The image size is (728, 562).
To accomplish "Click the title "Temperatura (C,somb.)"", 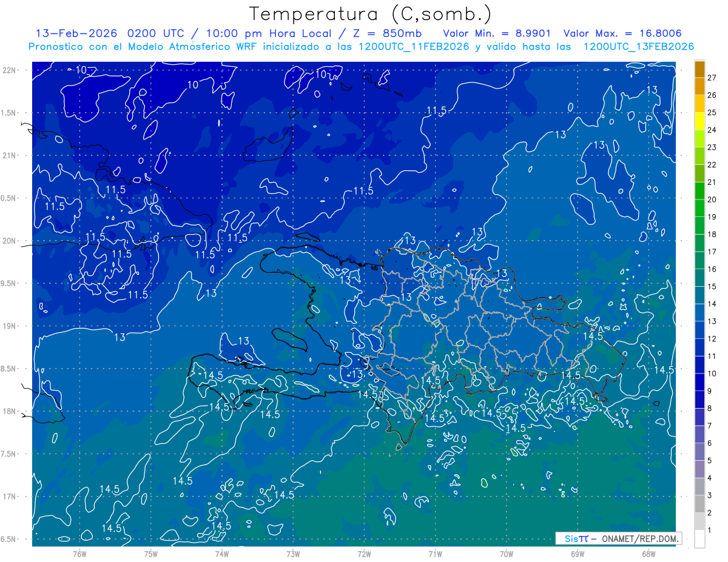I will pos(371,15).
